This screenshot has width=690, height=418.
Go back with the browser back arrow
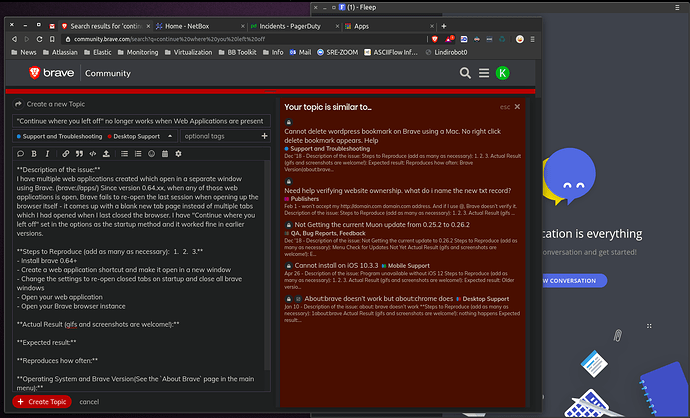15,39
